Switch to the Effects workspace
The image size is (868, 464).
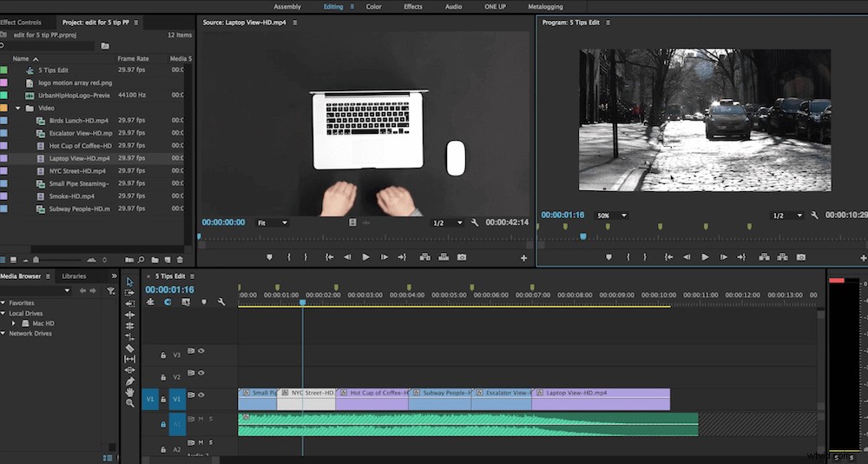click(x=413, y=7)
